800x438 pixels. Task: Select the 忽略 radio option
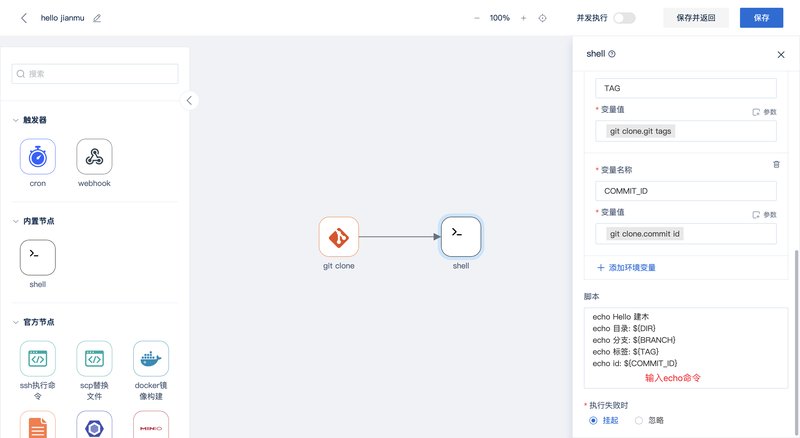(639, 420)
